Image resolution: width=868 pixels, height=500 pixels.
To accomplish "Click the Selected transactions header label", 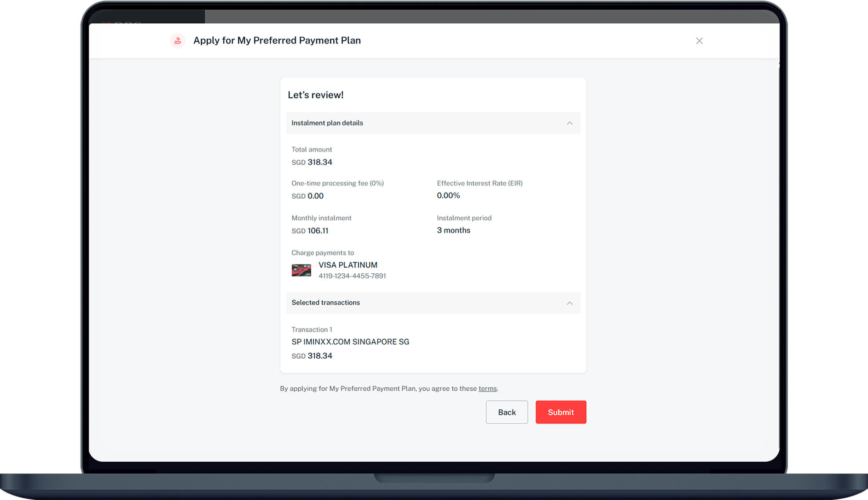I will (x=325, y=303).
